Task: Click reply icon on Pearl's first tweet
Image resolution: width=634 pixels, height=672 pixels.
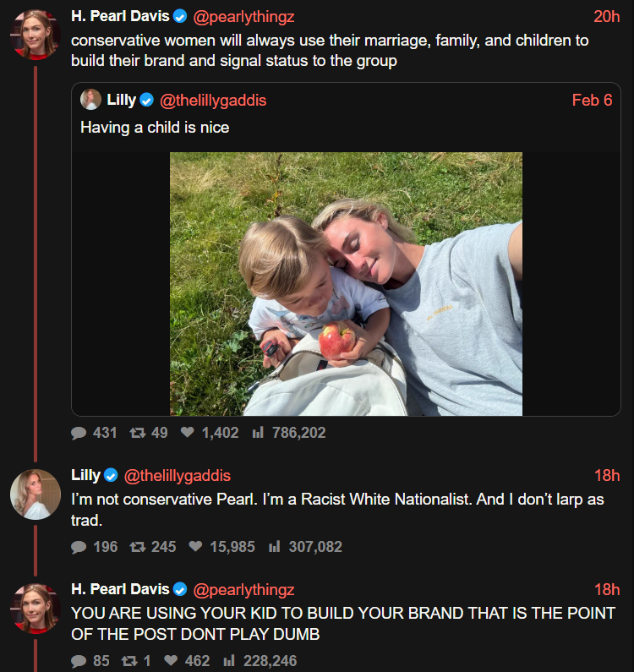Action: [x=79, y=433]
